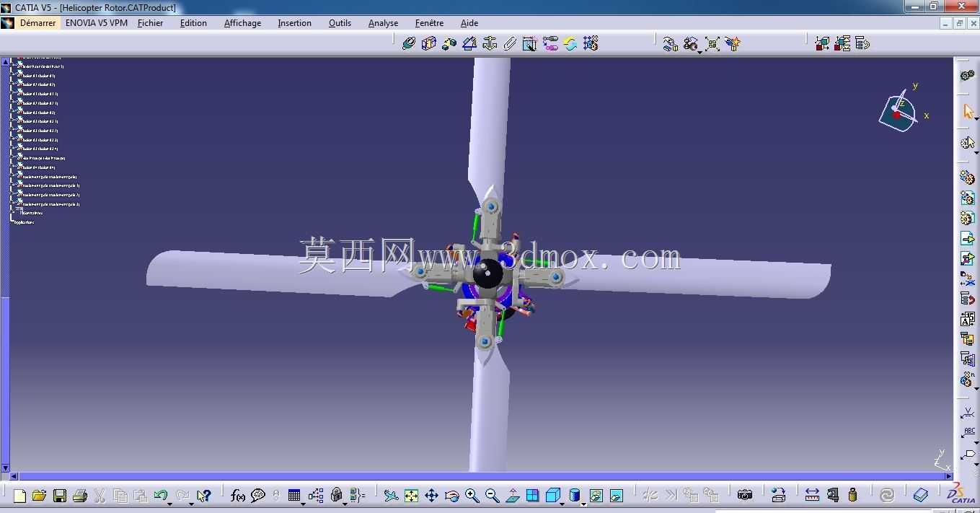
Task: Click the specification tree vertical scrollbar
Action: point(5,264)
